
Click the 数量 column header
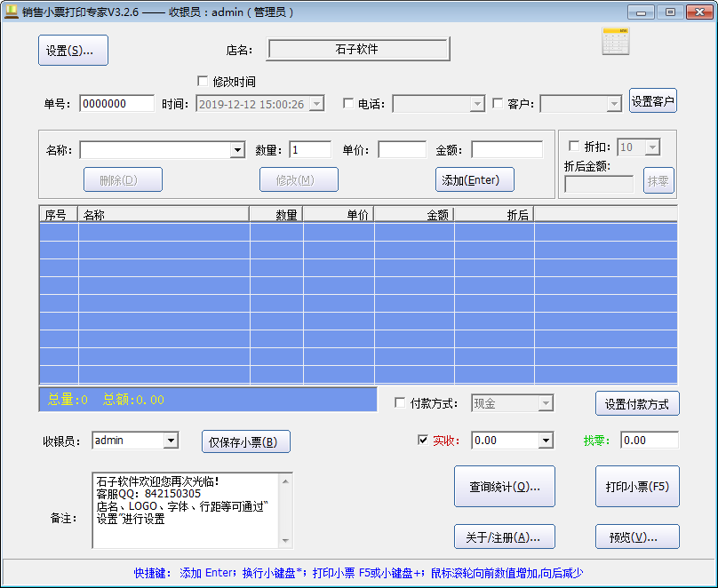tap(276, 215)
